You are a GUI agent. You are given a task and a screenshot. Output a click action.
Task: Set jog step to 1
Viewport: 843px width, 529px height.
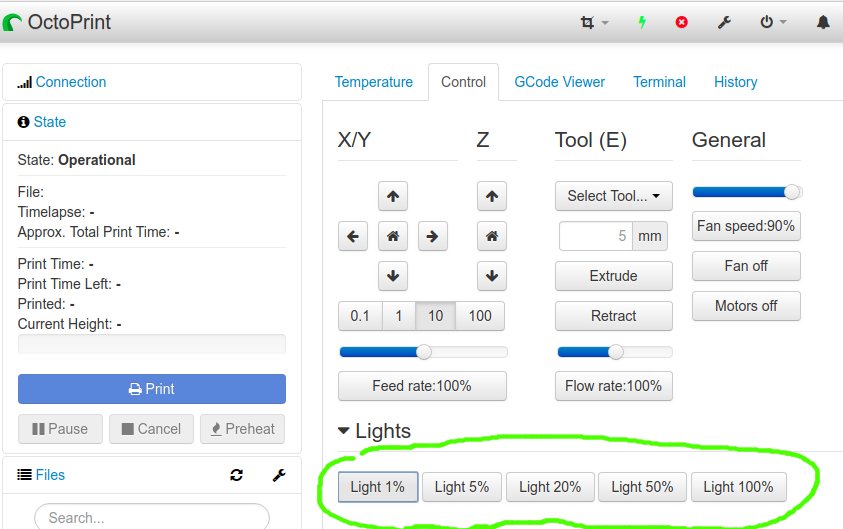pos(399,316)
